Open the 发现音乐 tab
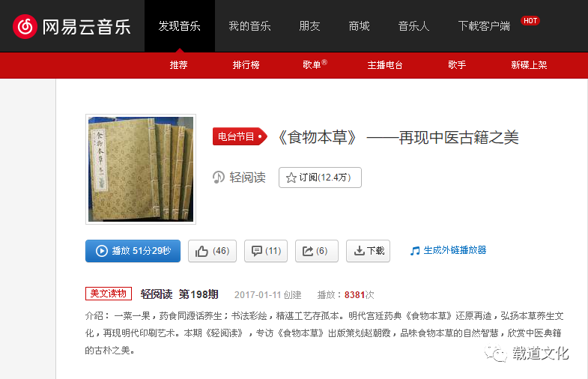 pyautogui.click(x=180, y=26)
